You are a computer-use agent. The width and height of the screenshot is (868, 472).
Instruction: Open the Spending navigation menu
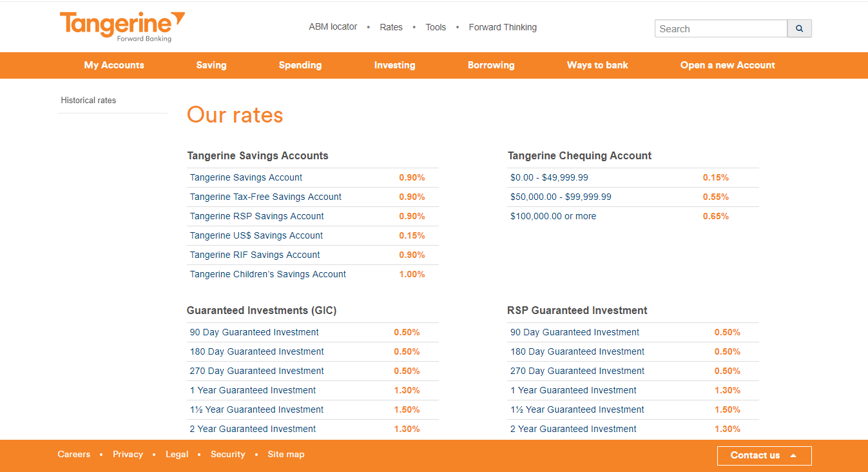[300, 65]
